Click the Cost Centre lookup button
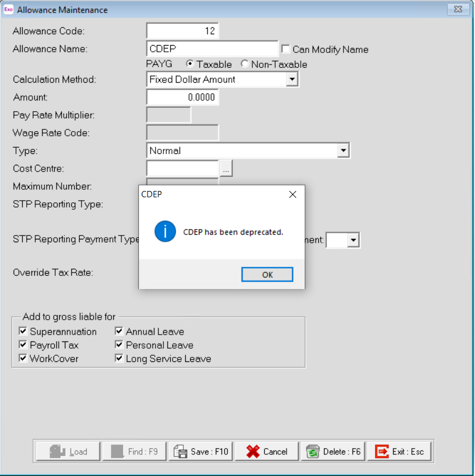 pos(226,168)
